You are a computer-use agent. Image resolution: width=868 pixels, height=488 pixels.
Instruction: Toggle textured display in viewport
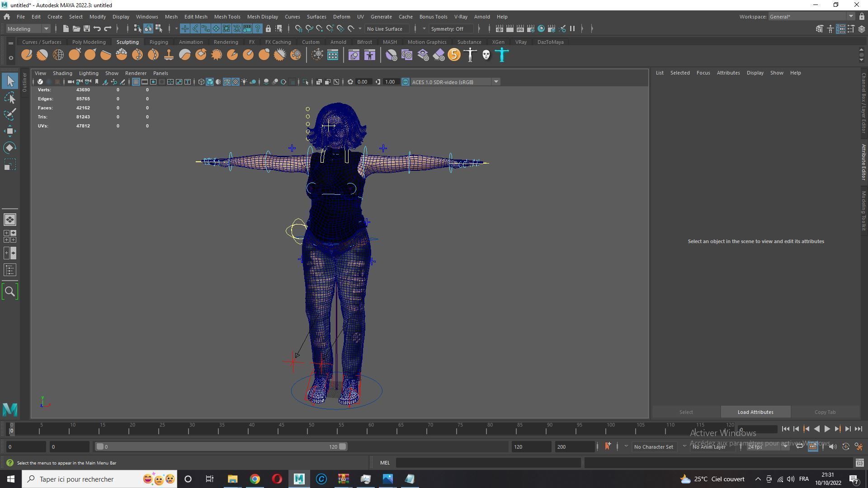coord(236,82)
